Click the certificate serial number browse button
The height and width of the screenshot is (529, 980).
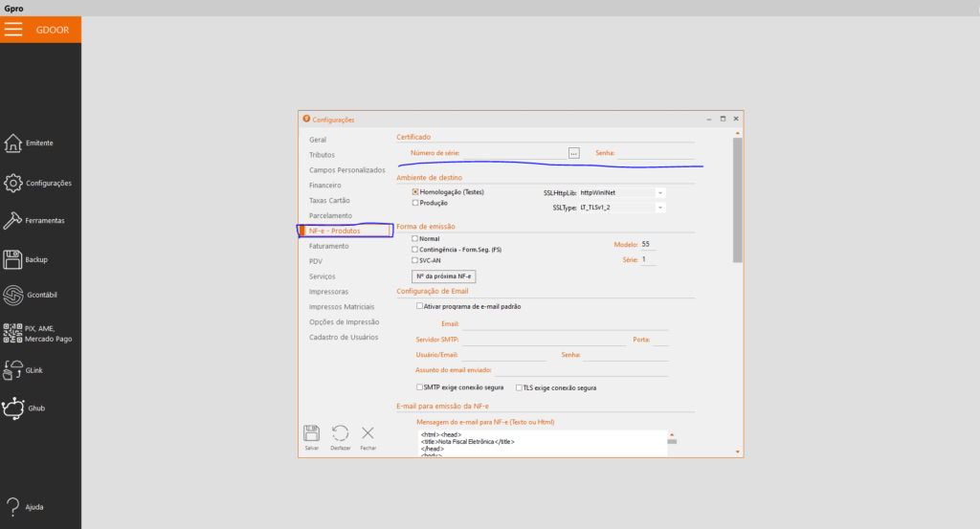(574, 152)
